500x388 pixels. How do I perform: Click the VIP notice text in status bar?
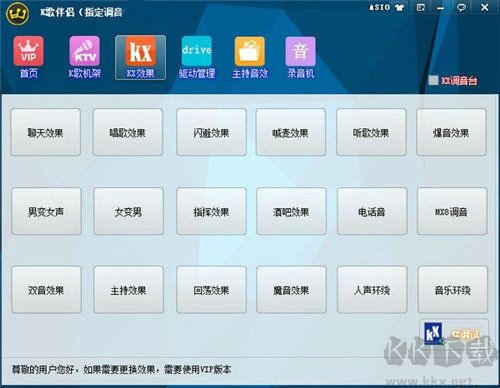[x=121, y=369]
